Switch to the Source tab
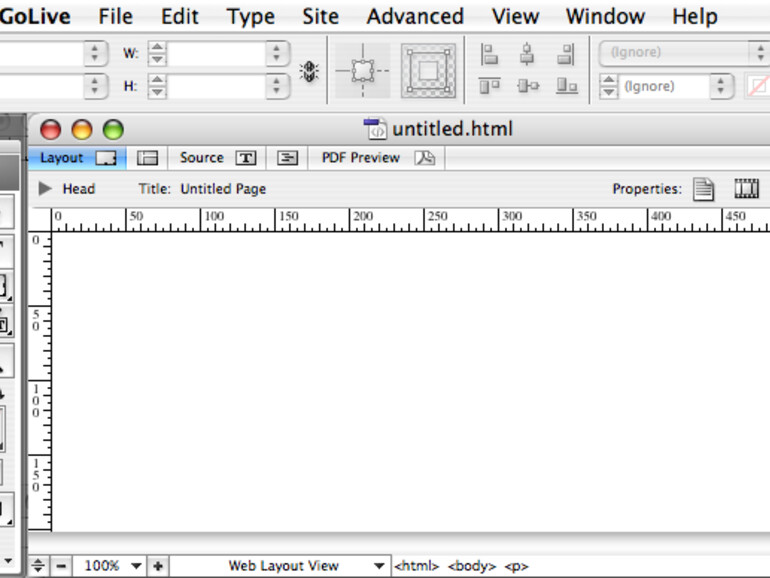 (217, 158)
